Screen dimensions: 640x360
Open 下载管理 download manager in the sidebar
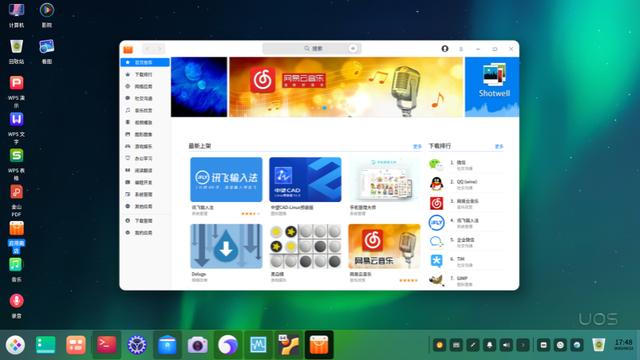(x=145, y=220)
